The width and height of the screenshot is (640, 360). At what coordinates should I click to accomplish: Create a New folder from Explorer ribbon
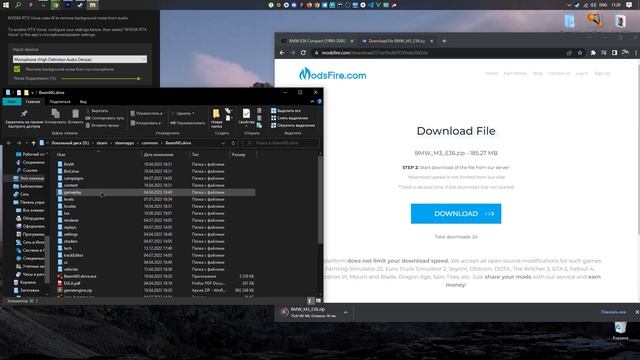coord(216,118)
